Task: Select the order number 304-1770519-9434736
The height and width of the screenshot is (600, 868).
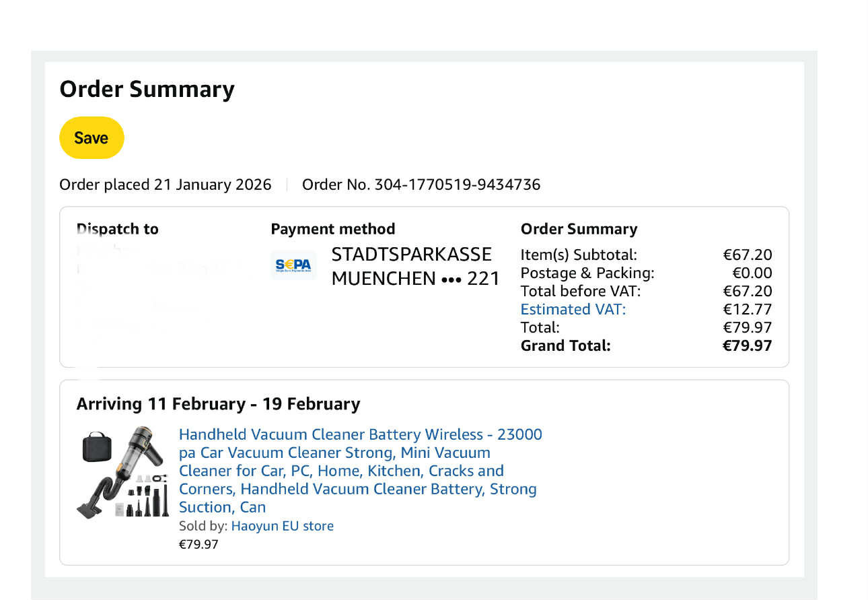Action: click(x=458, y=185)
